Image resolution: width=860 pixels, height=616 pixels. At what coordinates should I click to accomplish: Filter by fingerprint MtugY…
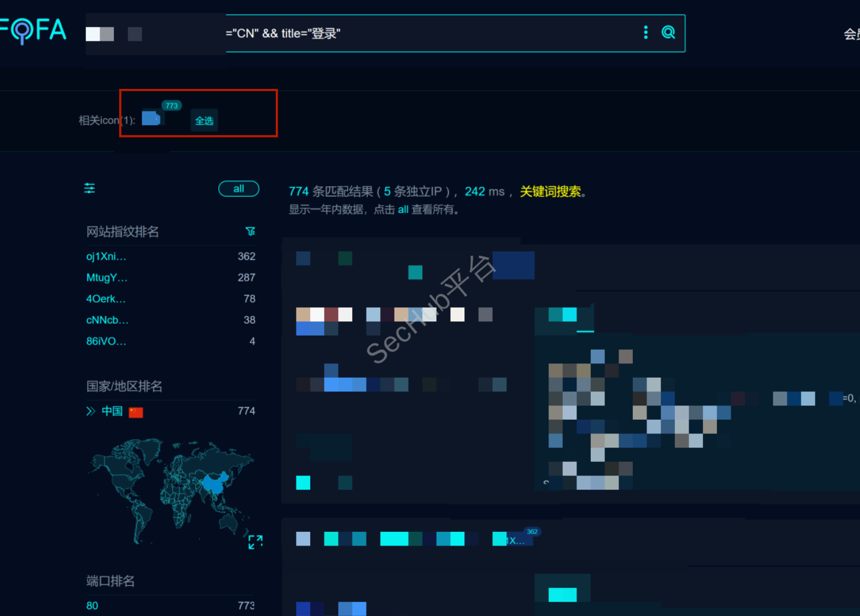pyautogui.click(x=107, y=277)
